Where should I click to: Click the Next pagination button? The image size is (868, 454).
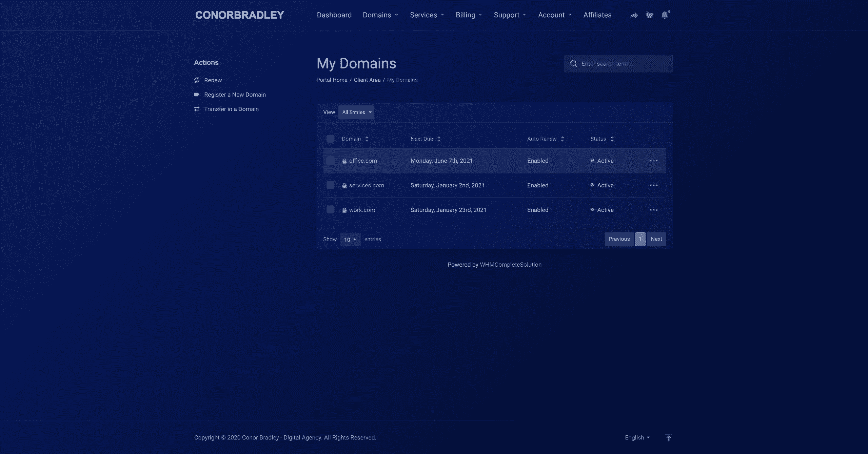(656, 239)
